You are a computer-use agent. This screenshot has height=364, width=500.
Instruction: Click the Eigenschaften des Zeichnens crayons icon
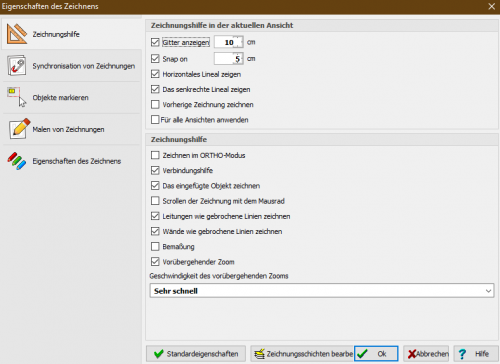tap(17, 161)
